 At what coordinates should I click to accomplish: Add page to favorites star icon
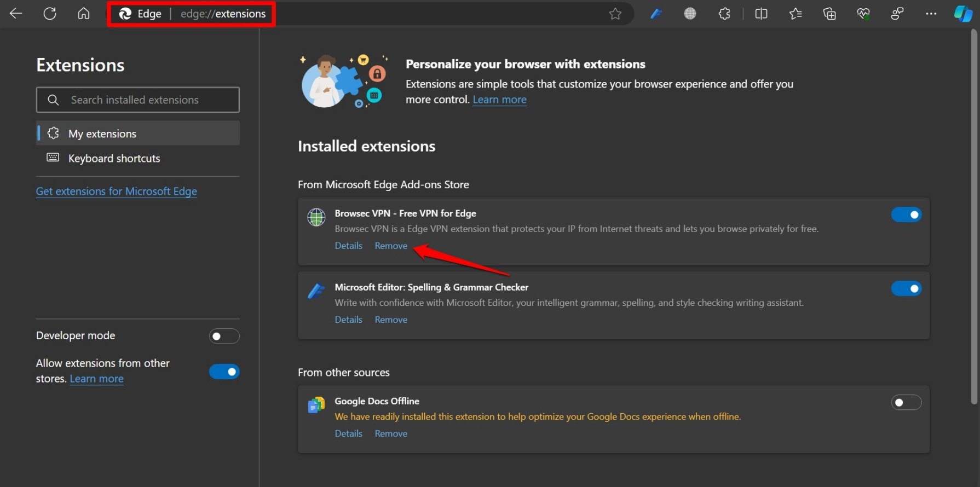tap(615, 14)
